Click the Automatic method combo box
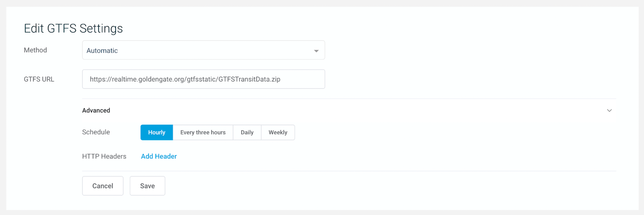 pyautogui.click(x=203, y=50)
